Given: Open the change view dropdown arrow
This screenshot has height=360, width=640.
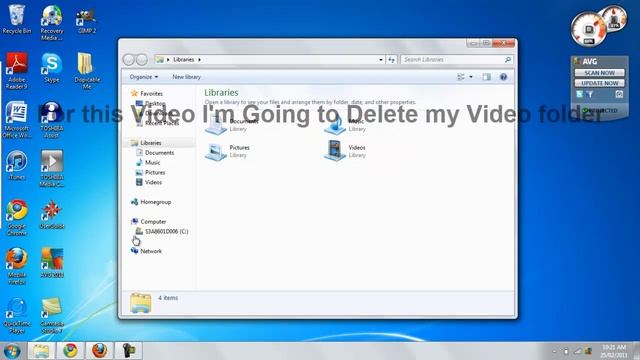Looking at the screenshot, I should click(x=471, y=77).
